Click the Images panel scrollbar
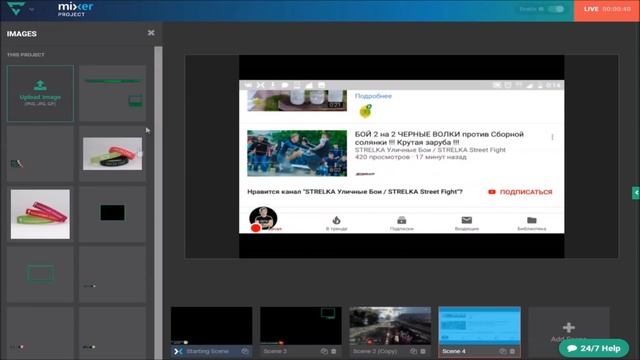The height and width of the screenshot is (360, 640). pos(158,202)
